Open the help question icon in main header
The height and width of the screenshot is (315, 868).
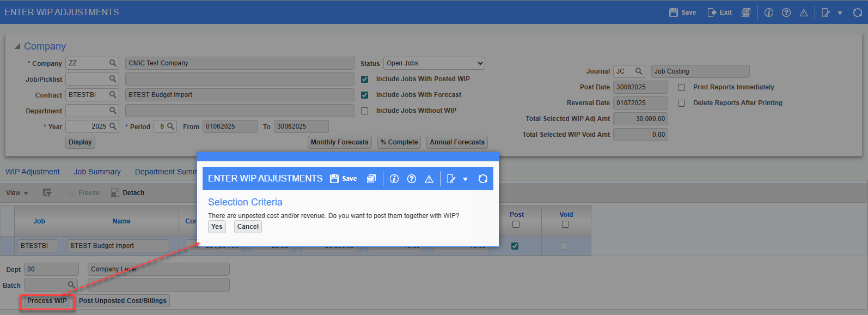(786, 13)
